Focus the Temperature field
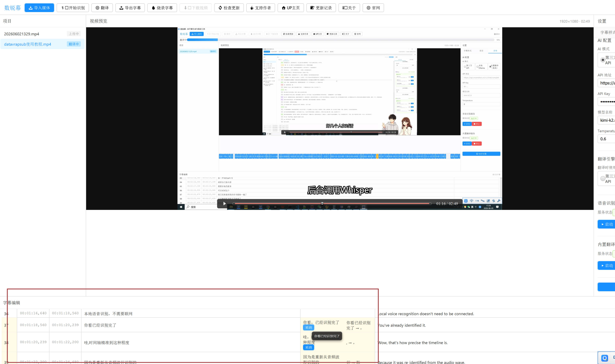 (606, 139)
